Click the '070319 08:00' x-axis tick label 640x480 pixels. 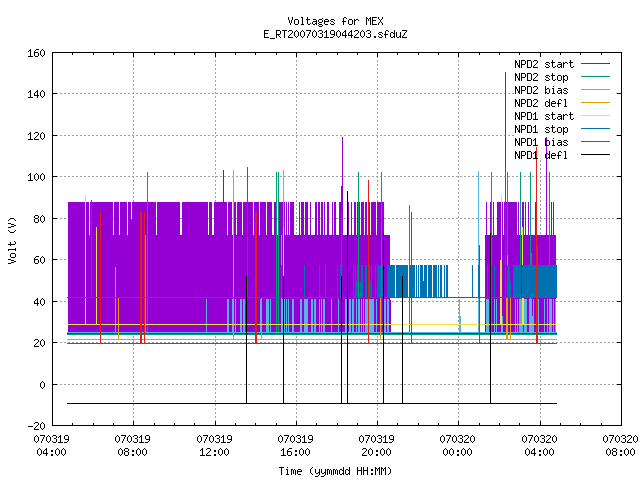click(133, 446)
